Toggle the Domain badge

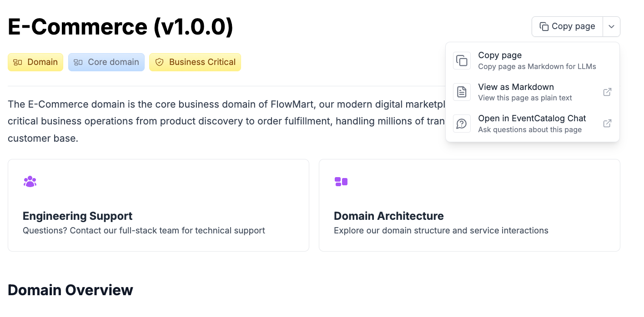[35, 62]
